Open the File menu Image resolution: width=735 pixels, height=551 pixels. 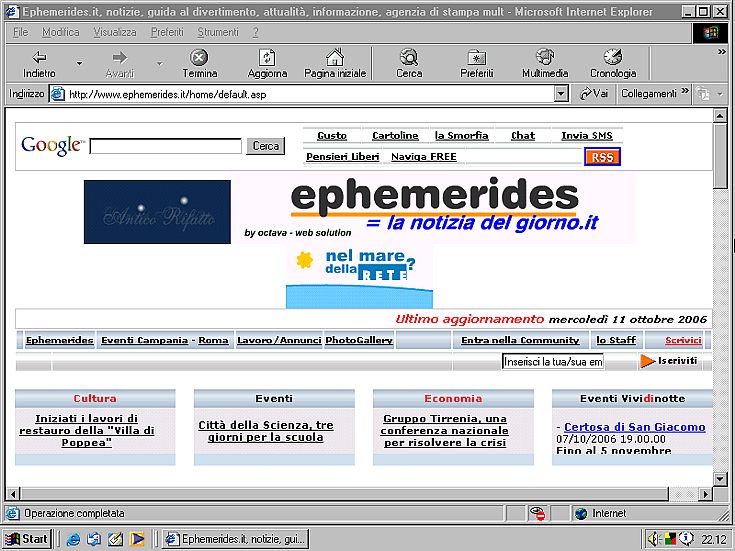pyautogui.click(x=20, y=32)
